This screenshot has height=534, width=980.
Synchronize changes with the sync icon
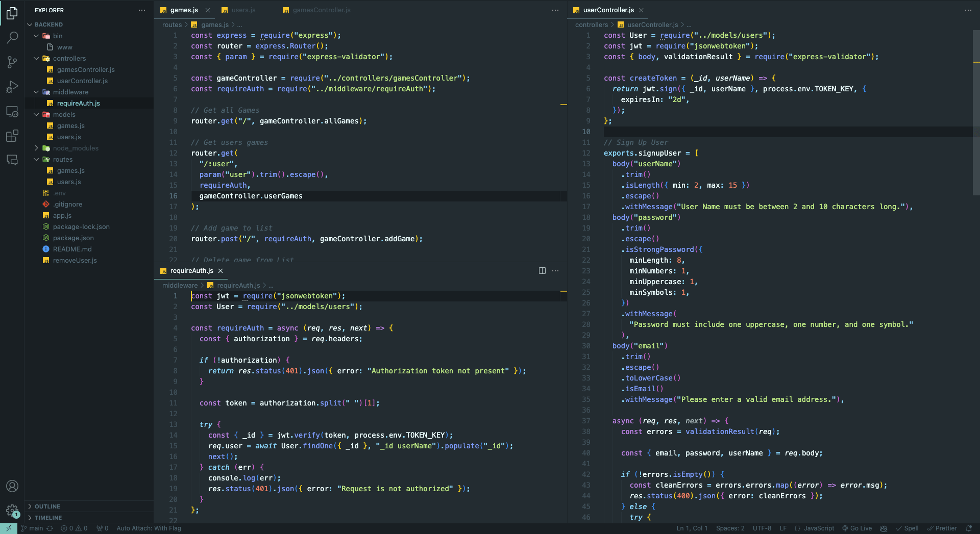[x=50, y=528]
